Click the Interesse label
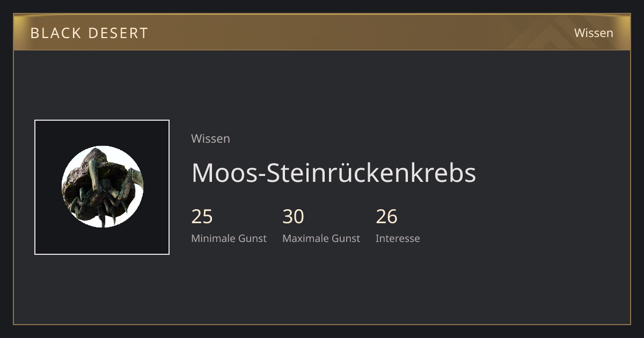This screenshot has height=338, width=644. 398,238
